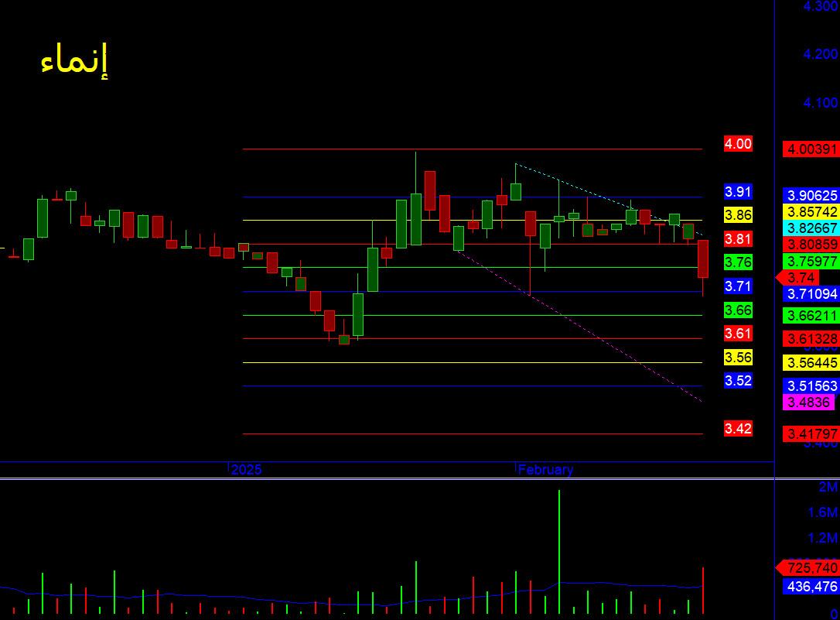This screenshot has height=620, width=840.
Task: Select the 4.00391 price axis tag
Action: pos(811,149)
